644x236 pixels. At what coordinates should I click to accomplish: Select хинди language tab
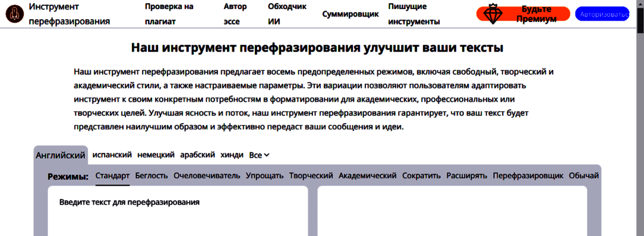pos(232,155)
